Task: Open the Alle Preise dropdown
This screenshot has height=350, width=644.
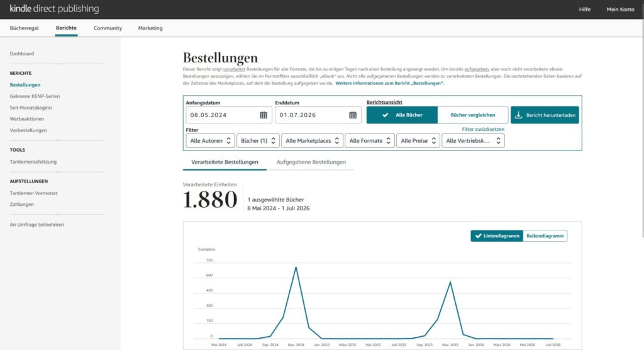Action: tap(418, 140)
